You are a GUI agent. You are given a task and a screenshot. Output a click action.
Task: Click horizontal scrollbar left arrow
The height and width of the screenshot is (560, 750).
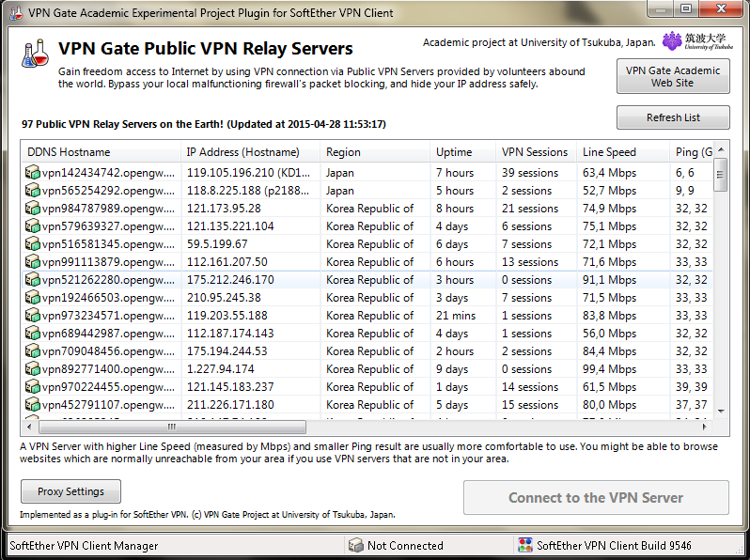click(x=30, y=427)
